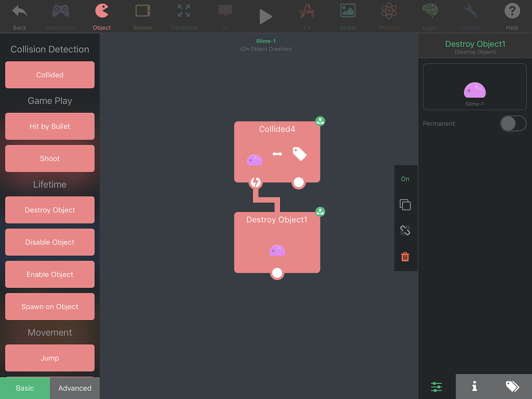This screenshot has width=532, height=399.
Task: Go back using the Back arrow
Action: tap(19, 16)
